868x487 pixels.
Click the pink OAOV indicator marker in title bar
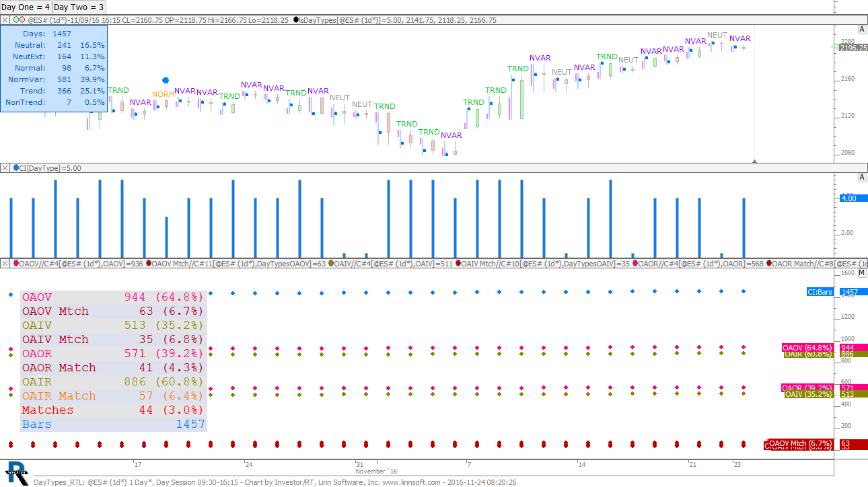pyautogui.click(x=16, y=264)
